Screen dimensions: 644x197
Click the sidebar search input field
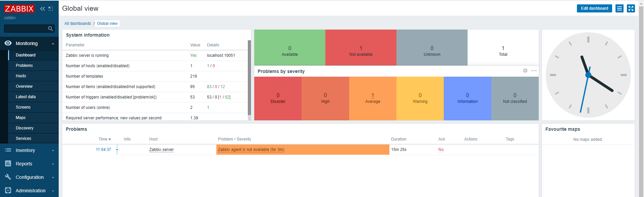[x=25, y=29]
